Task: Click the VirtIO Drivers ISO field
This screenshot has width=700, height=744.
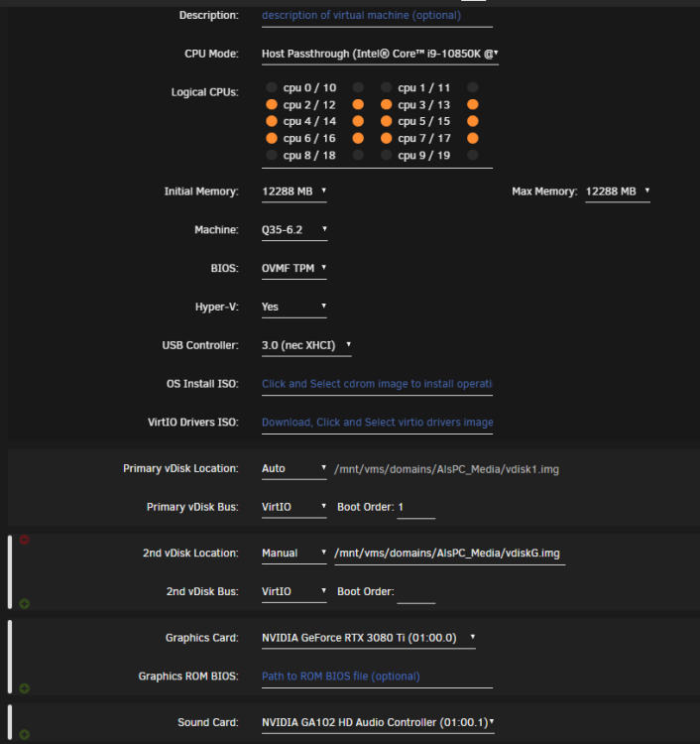Action: point(377,423)
